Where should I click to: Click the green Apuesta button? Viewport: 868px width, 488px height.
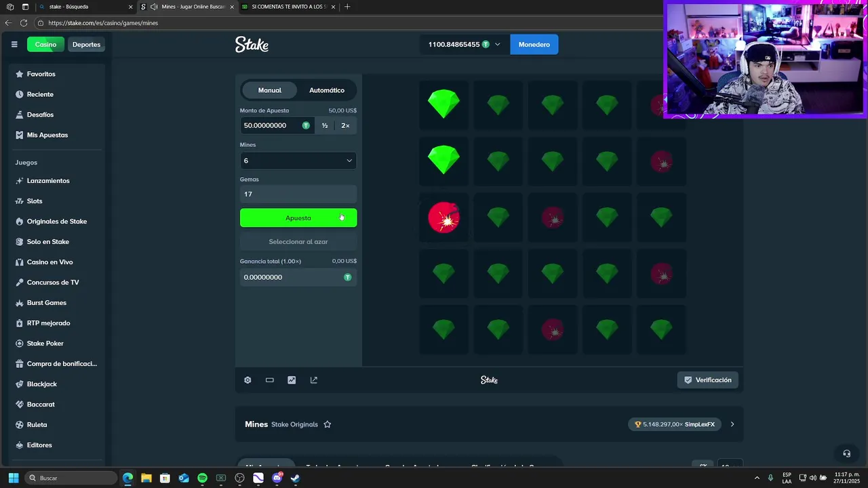(x=298, y=218)
